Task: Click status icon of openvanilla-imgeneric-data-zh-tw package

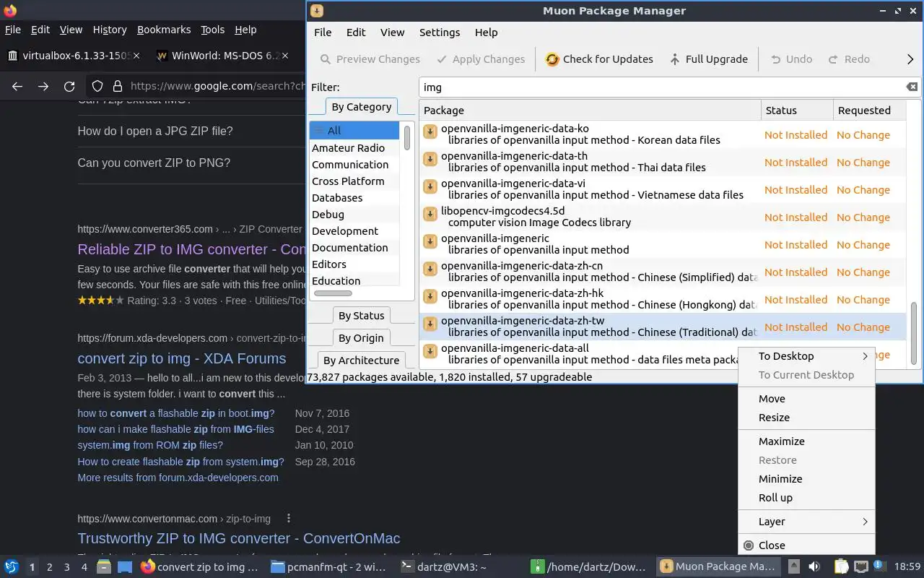Action: pos(430,324)
